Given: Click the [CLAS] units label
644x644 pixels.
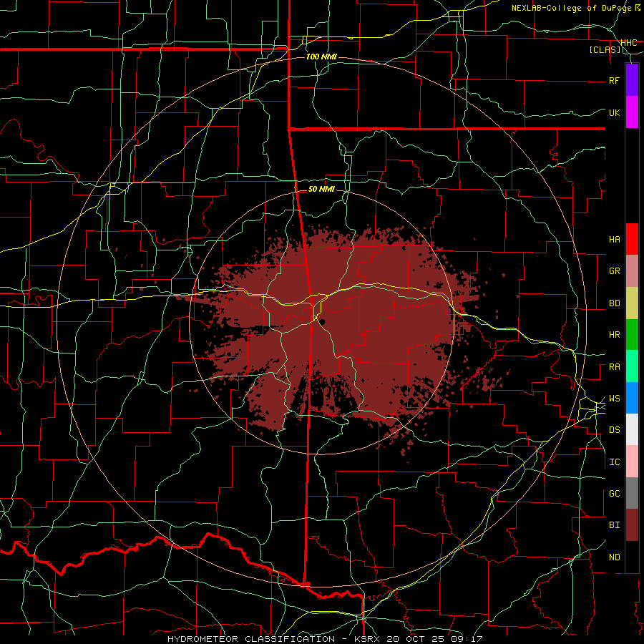Looking at the screenshot, I should pos(605,49).
